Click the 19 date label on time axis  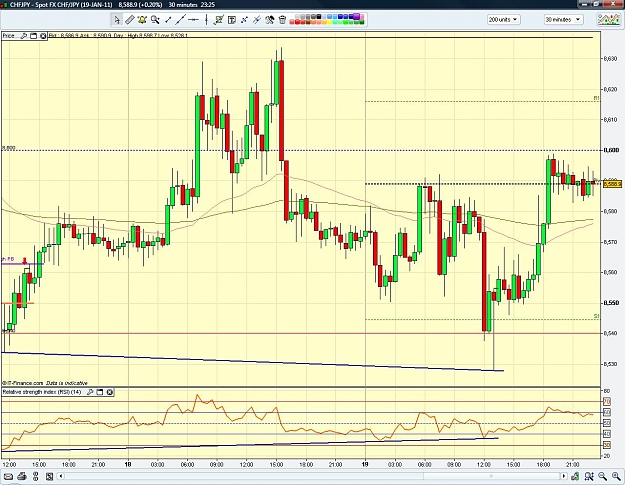365,465
